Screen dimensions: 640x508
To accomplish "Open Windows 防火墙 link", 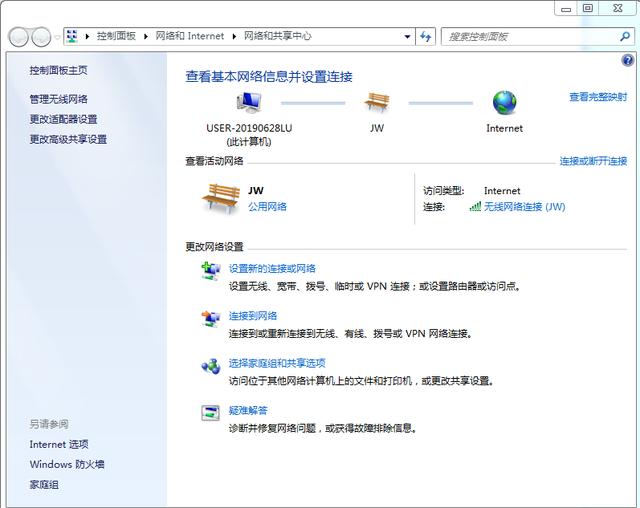I will 67,464.
